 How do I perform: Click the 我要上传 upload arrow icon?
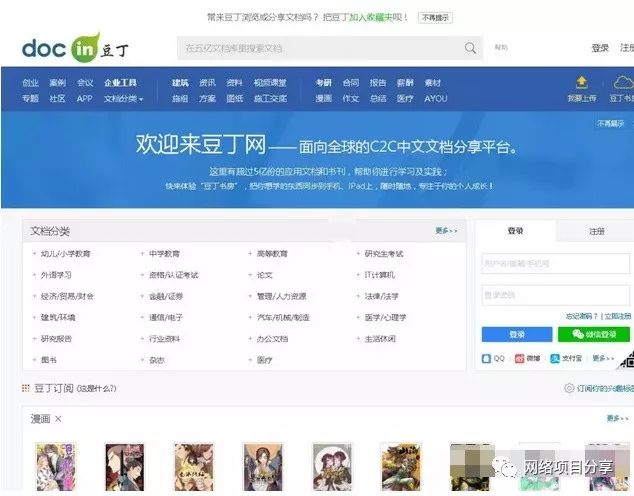click(581, 82)
